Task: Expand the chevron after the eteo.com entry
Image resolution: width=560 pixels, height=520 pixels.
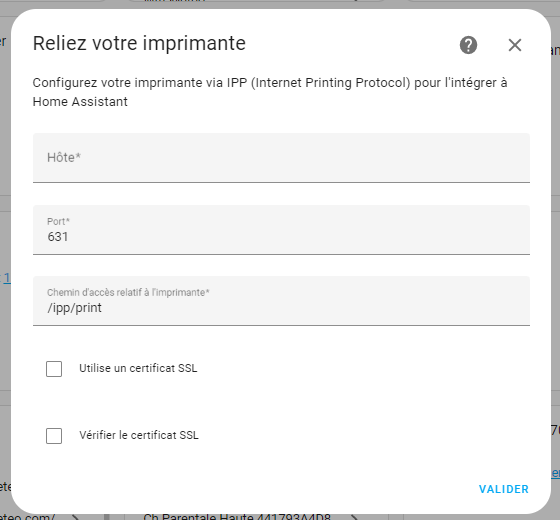Action: 75,517
